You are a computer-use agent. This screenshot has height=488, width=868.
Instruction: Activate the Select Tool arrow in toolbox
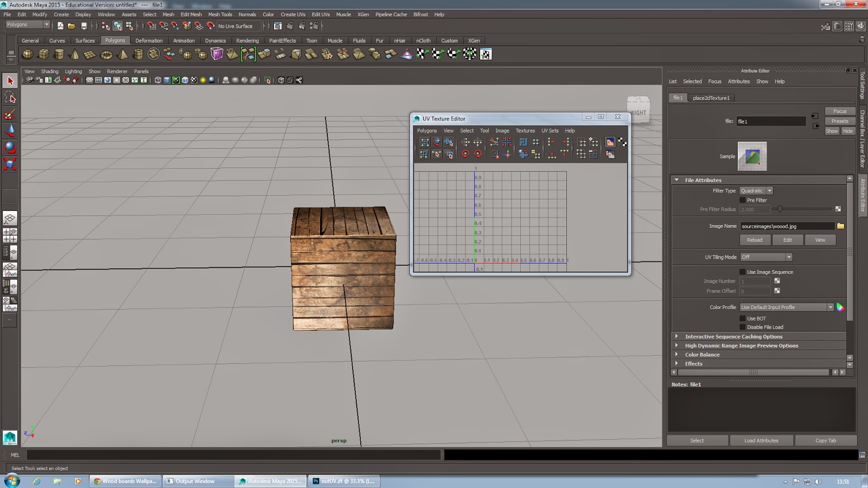(10, 81)
